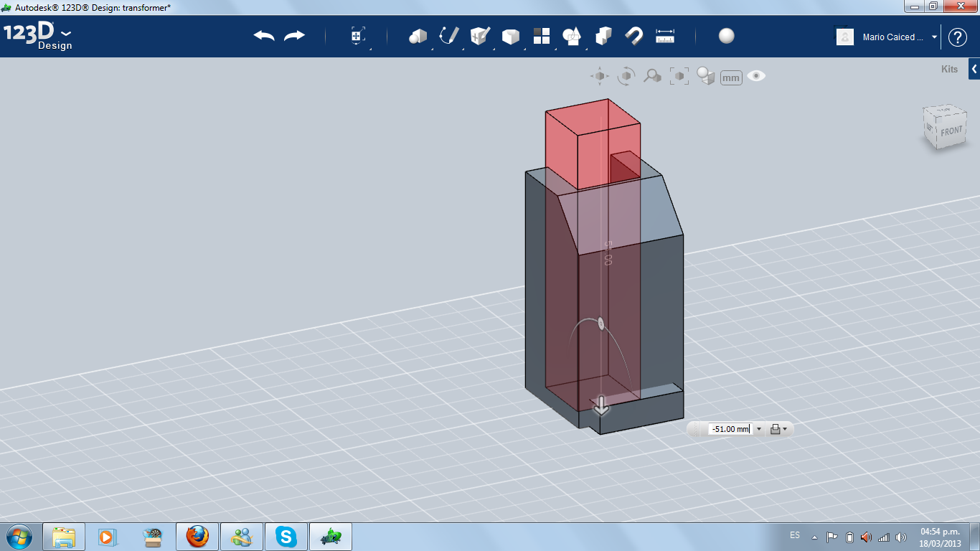Click the extrude direction arrow manipulator
The image size is (980, 551).
pos(601,407)
